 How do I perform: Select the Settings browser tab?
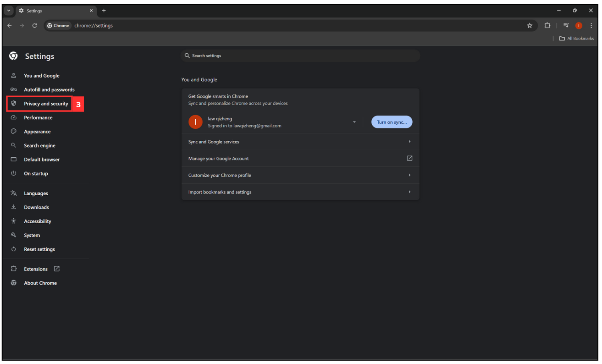[56, 10]
